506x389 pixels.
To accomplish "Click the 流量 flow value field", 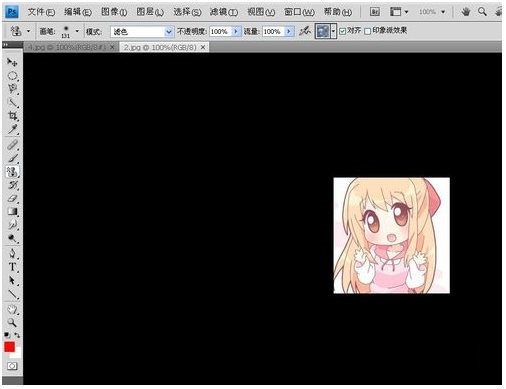I will point(274,32).
